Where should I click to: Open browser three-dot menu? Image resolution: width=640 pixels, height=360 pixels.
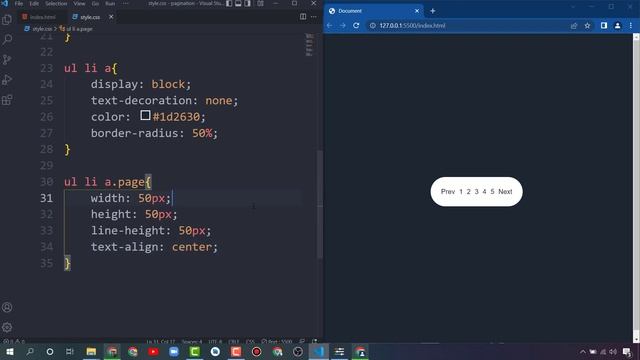point(631,25)
